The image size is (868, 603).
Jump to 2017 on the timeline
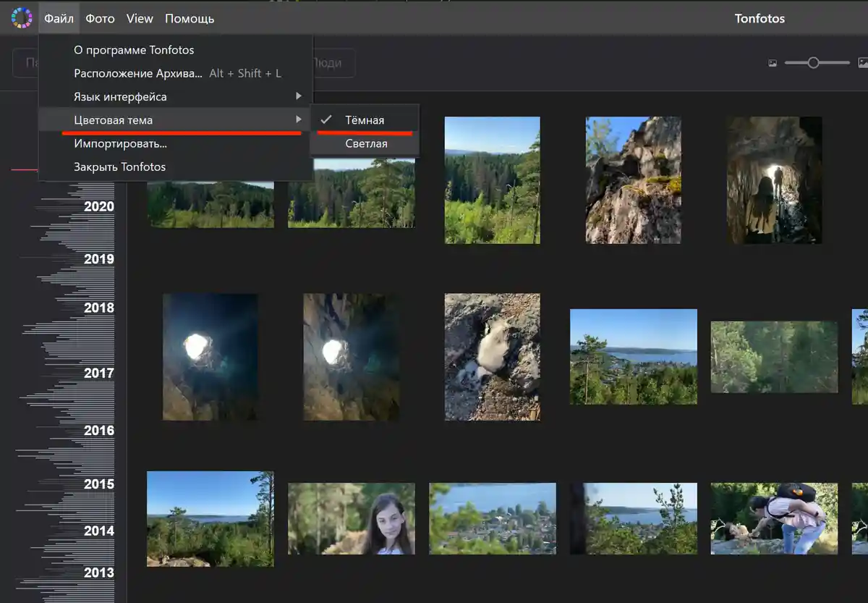click(x=99, y=373)
